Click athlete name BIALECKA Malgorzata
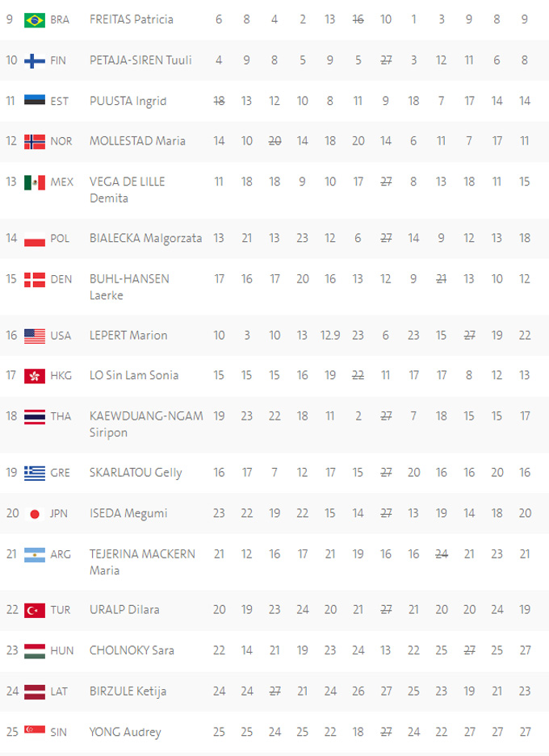The height and width of the screenshot is (756, 549). click(145, 239)
